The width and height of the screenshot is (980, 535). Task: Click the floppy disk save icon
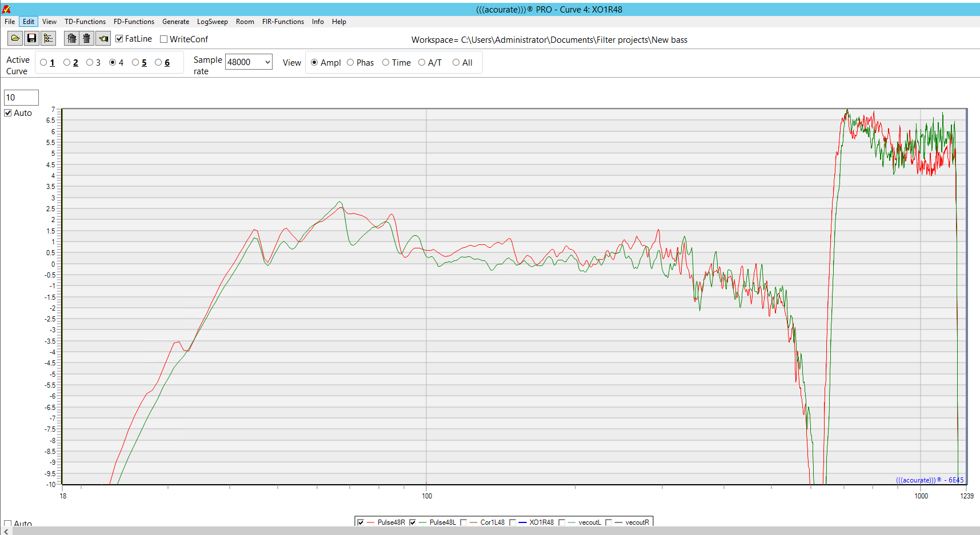(x=32, y=39)
